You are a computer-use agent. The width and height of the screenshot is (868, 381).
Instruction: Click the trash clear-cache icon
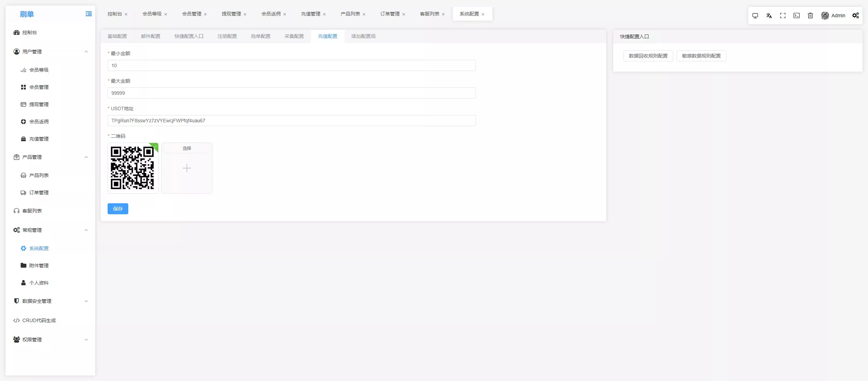click(810, 16)
